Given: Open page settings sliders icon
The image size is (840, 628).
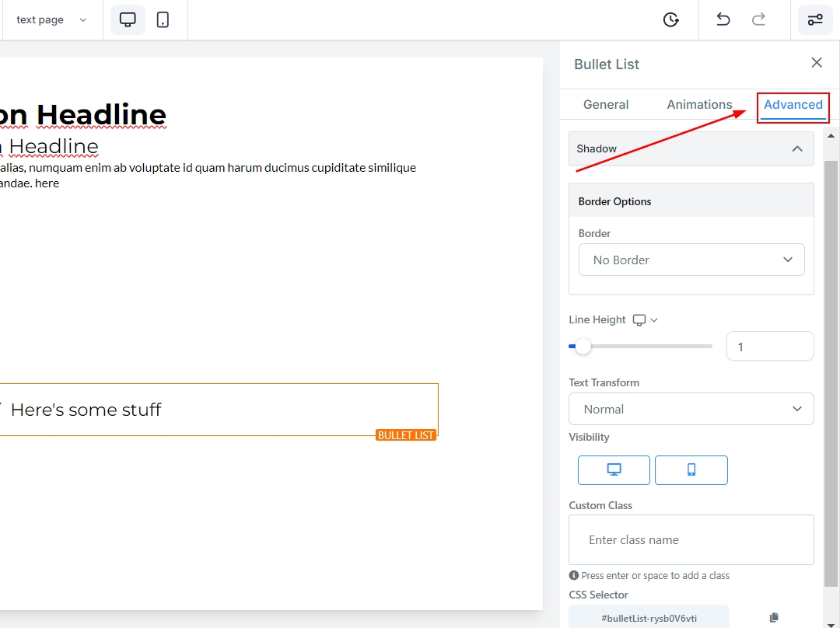Looking at the screenshot, I should coord(815,20).
